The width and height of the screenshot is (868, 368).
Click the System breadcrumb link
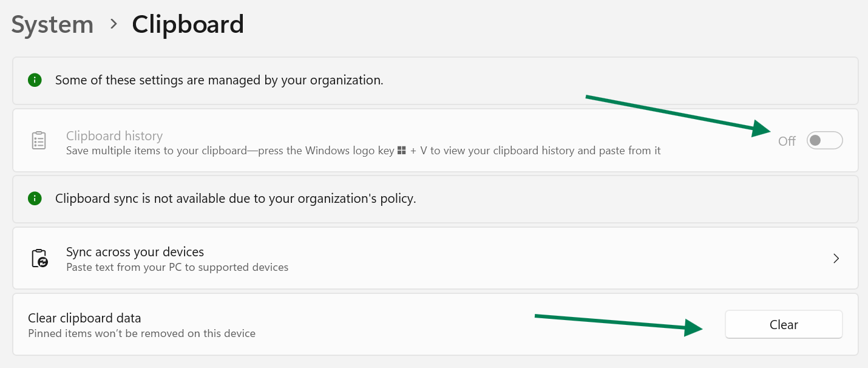pos(52,25)
